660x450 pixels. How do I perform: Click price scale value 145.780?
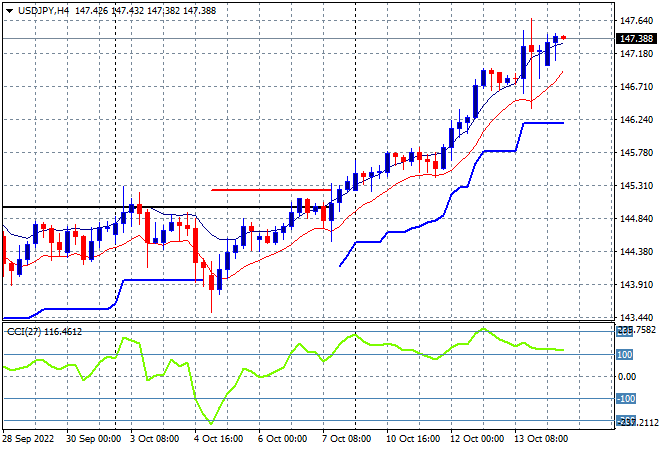636,152
